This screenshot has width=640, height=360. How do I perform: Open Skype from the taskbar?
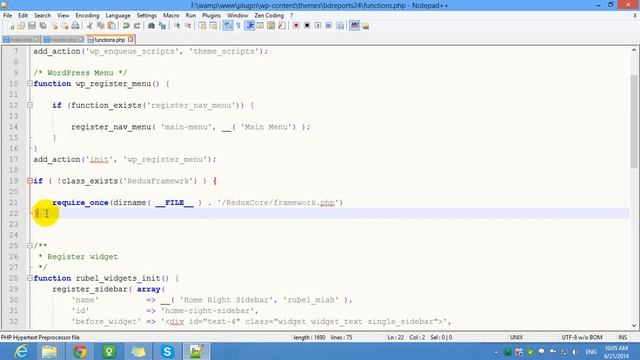(x=167, y=351)
